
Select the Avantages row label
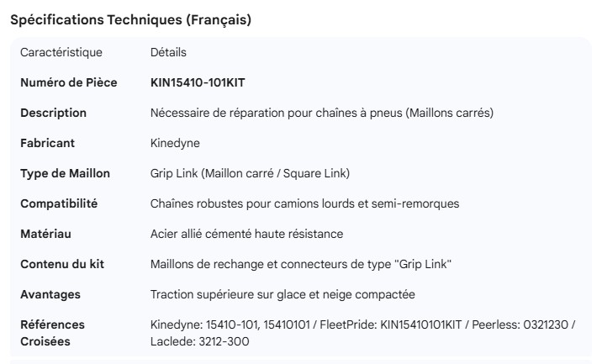tap(50, 295)
